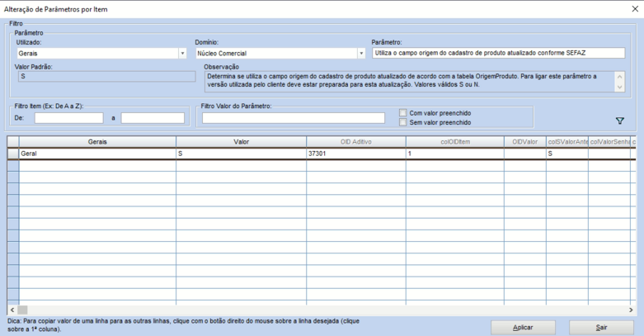This screenshot has width=644, height=336.
Task: Click the Parâmetro text field
Action: point(487,53)
